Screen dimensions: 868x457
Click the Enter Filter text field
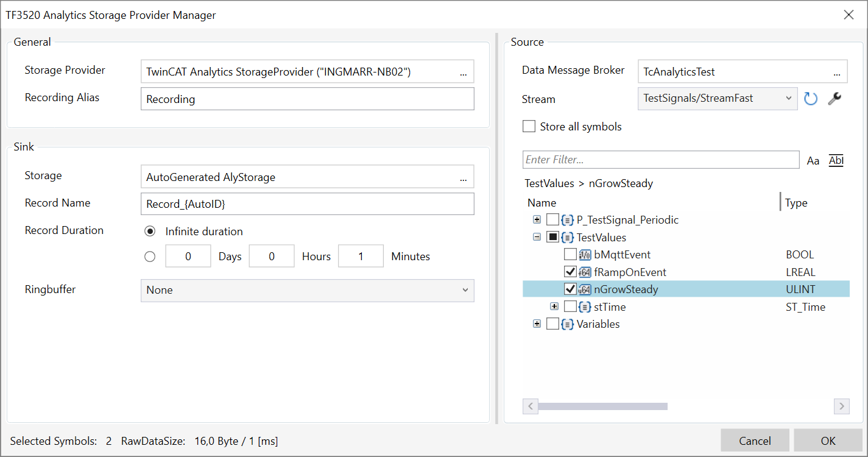point(660,160)
